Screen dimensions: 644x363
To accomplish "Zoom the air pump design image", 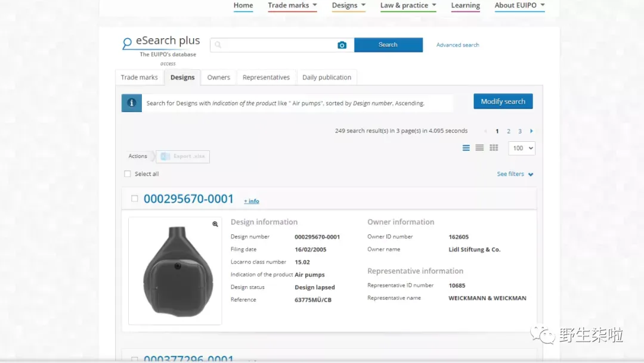I will (x=215, y=224).
